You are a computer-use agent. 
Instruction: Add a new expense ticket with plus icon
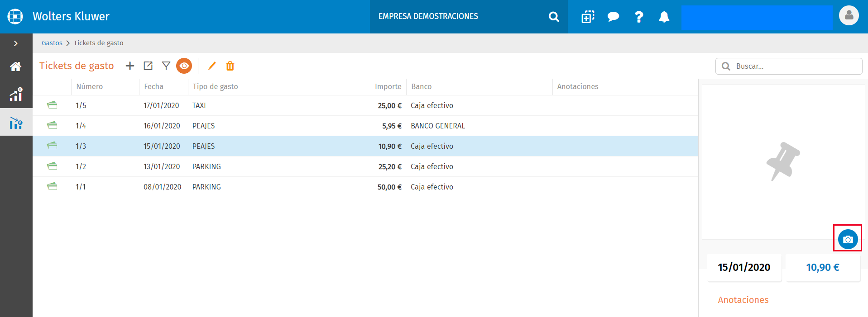pyautogui.click(x=130, y=66)
